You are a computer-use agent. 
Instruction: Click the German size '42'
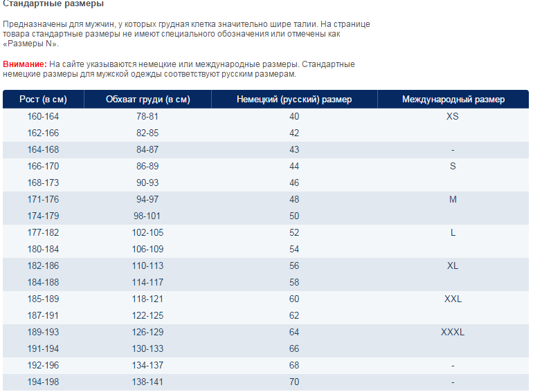coord(294,133)
